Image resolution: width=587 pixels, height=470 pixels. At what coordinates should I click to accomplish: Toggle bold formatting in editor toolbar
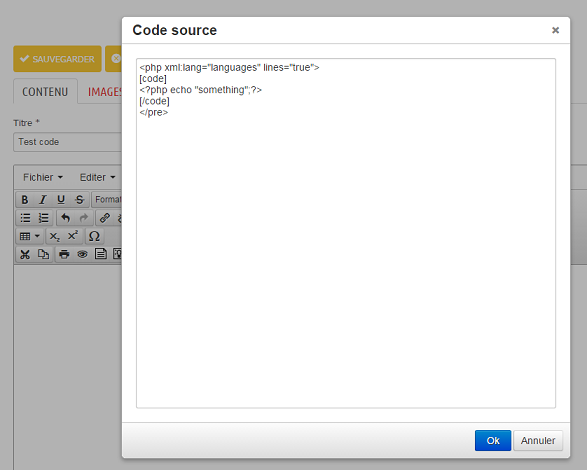(x=25, y=200)
